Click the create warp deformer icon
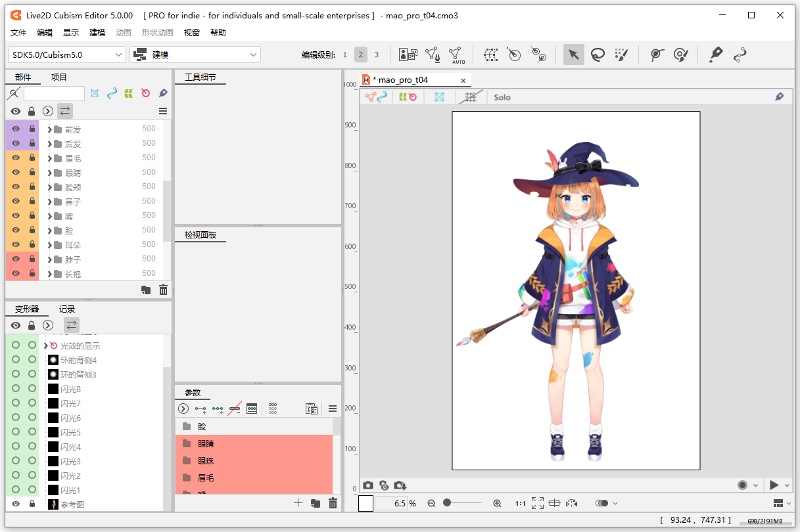Screen dimensions: 800x532 coord(491,55)
